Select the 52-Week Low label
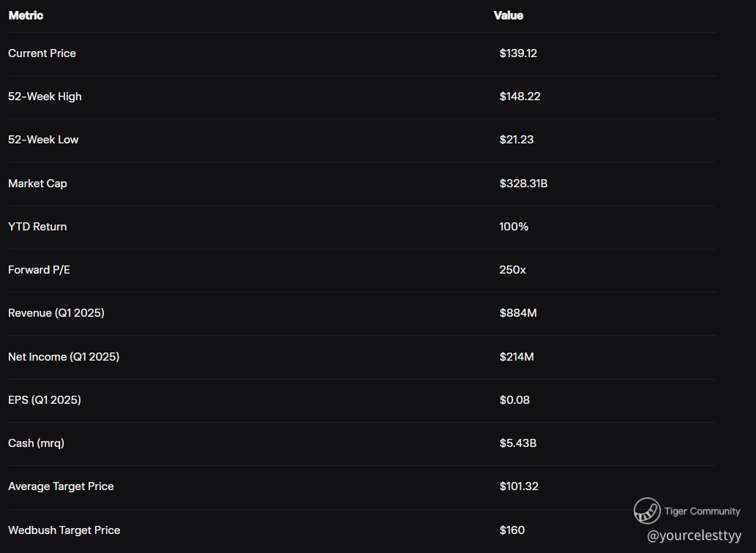The height and width of the screenshot is (553, 756). tap(43, 140)
